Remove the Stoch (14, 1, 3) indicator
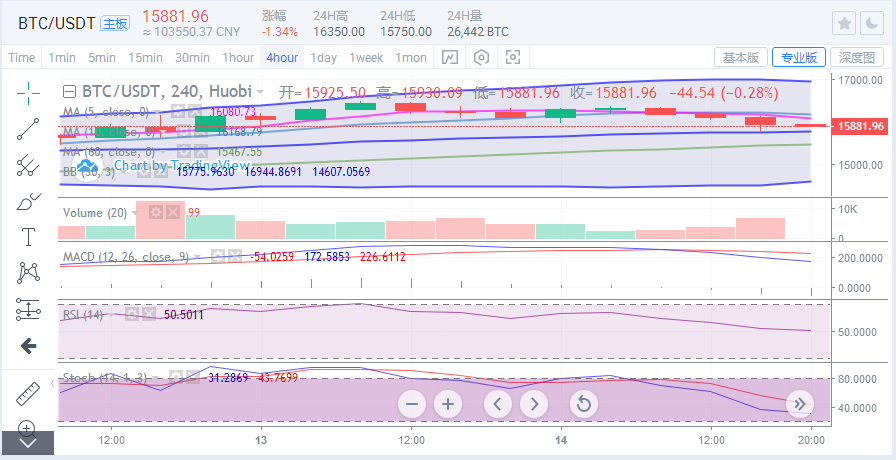The image size is (896, 460). (193, 377)
